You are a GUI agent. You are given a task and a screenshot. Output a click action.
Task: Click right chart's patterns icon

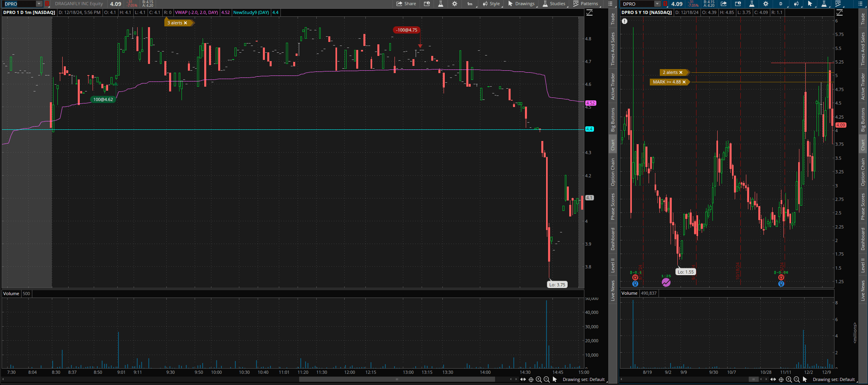[838, 4]
